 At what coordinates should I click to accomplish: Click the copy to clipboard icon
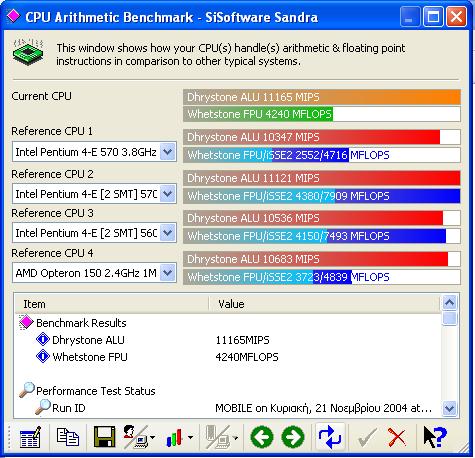68,437
